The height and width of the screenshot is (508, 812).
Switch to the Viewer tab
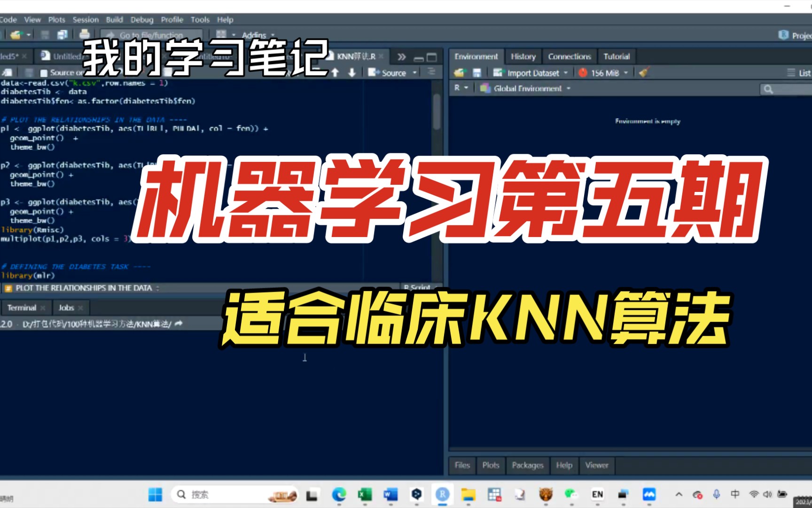click(597, 465)
